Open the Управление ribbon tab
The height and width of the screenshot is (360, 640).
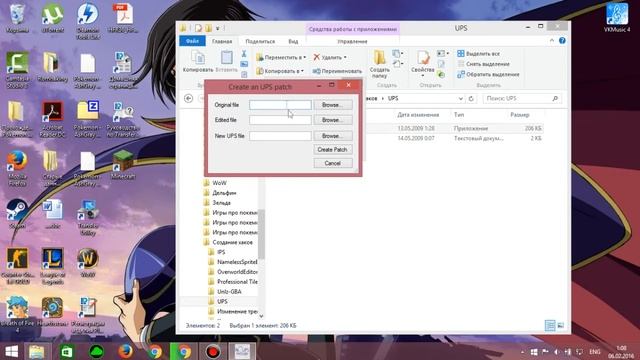(352, 41)
